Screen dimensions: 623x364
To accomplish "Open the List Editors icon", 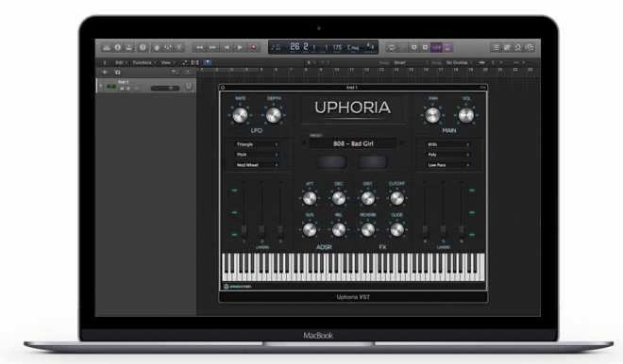I will point(496,48).
